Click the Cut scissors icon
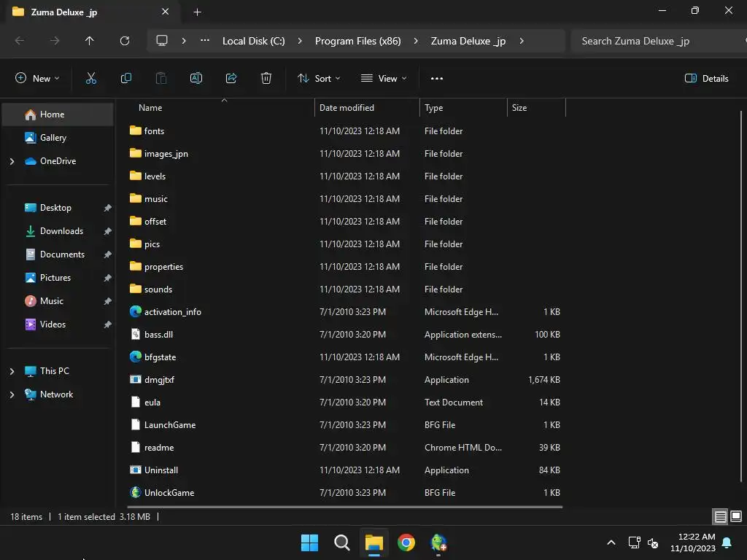This screenshot has height=560, width=747. (90, 79)
